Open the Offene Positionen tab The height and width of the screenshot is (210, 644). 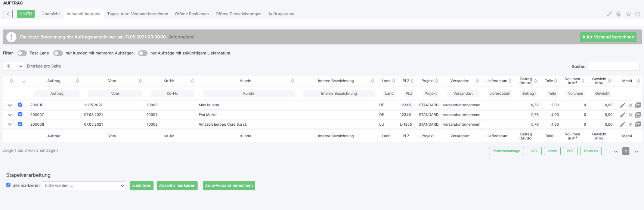click(x=192, y=14)
